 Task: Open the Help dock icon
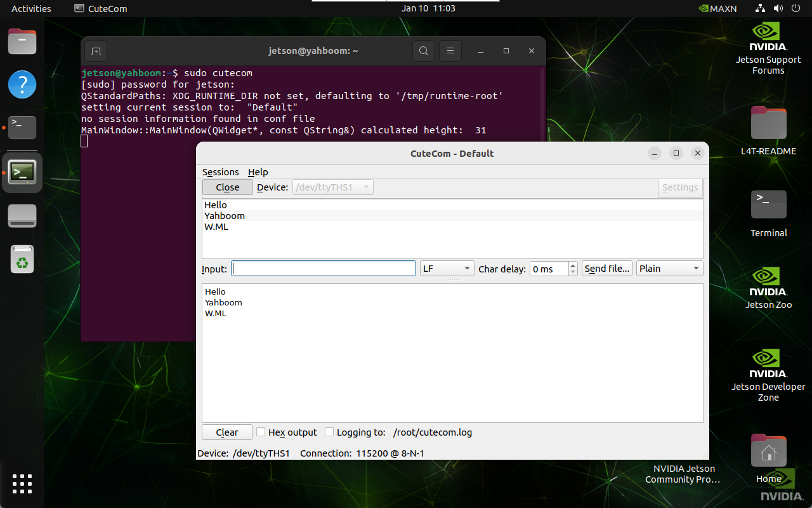[x=22, y=84]
